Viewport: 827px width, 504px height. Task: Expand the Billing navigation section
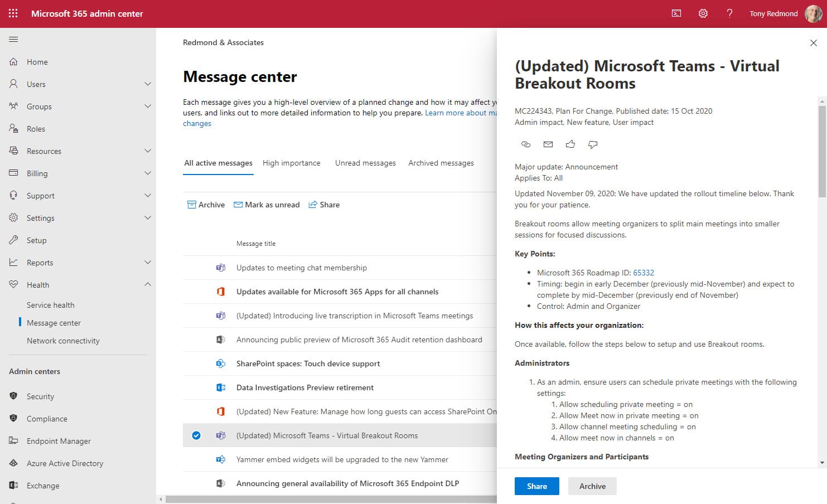(x=148, y=173)
